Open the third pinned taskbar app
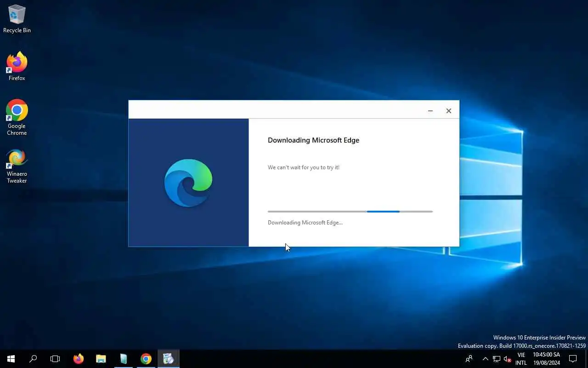 124,359
